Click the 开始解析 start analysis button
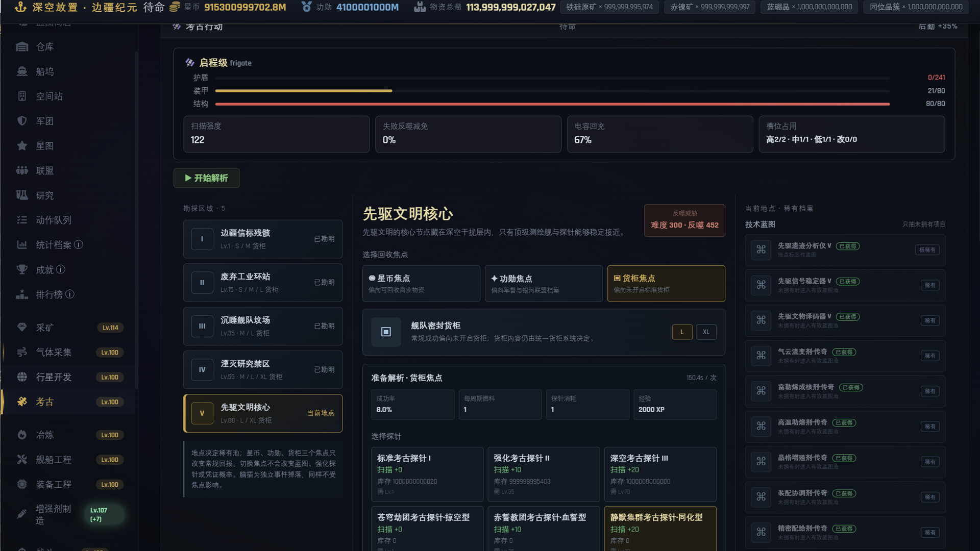980x551 pixels. 207,178
